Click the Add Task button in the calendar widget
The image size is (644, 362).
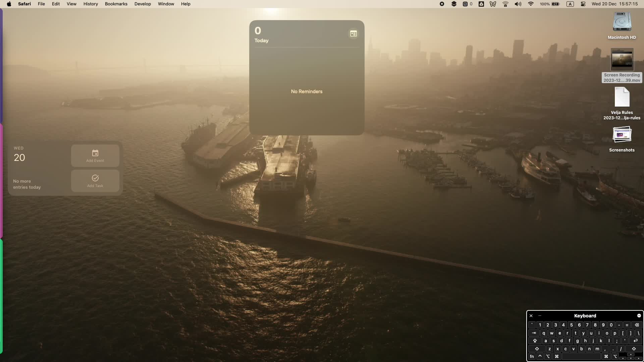[x=95, y=181]
